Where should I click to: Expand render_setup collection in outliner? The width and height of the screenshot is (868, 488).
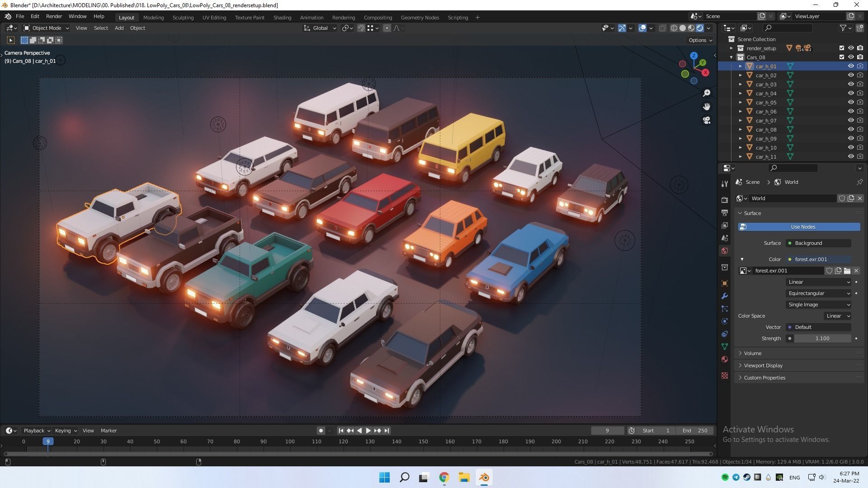[x=731, y=48]
